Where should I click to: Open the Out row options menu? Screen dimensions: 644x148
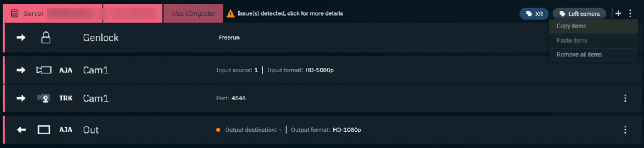(x=625, y=130)
